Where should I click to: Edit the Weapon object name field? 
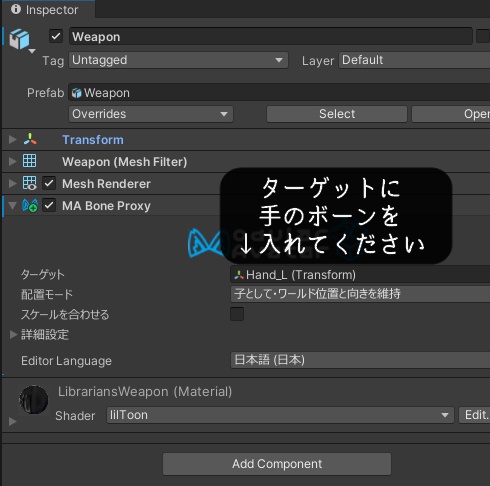point(271,36)
